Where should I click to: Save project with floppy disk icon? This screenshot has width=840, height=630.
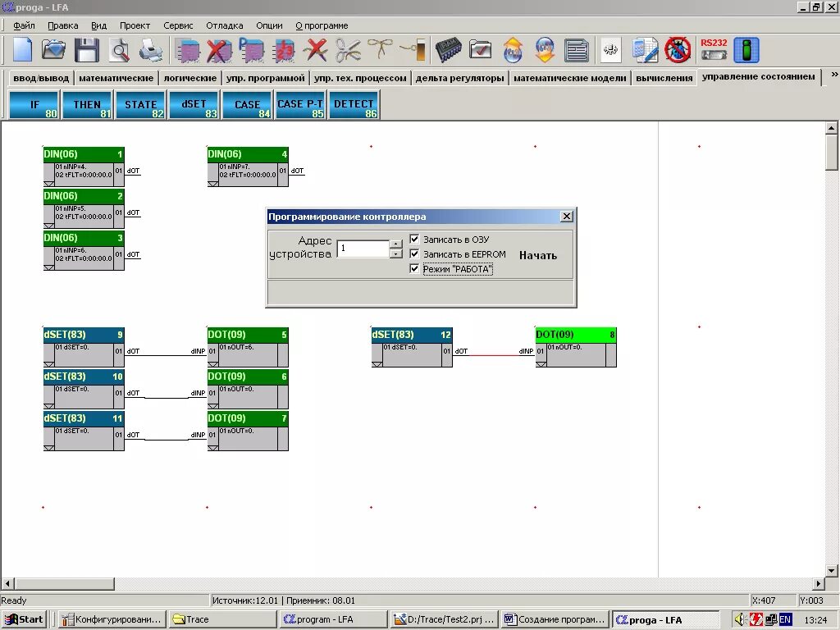tap(86, 50)
